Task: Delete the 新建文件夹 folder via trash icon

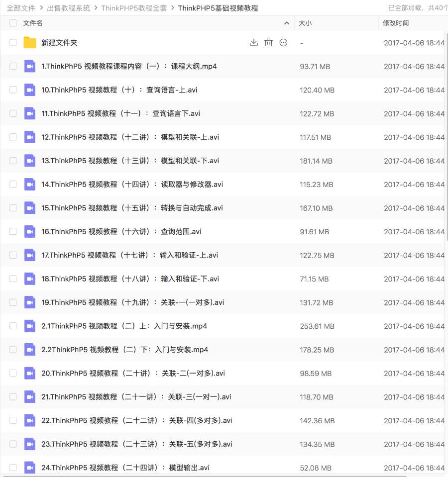Action: tap(268, 43)
